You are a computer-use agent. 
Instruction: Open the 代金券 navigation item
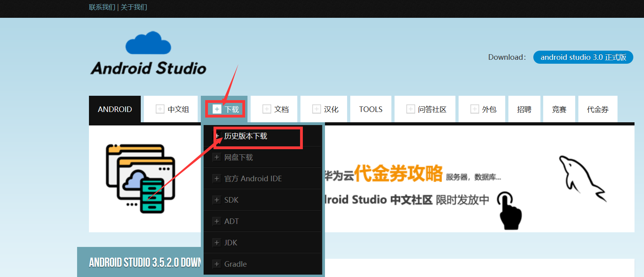[x=598, y=109]
